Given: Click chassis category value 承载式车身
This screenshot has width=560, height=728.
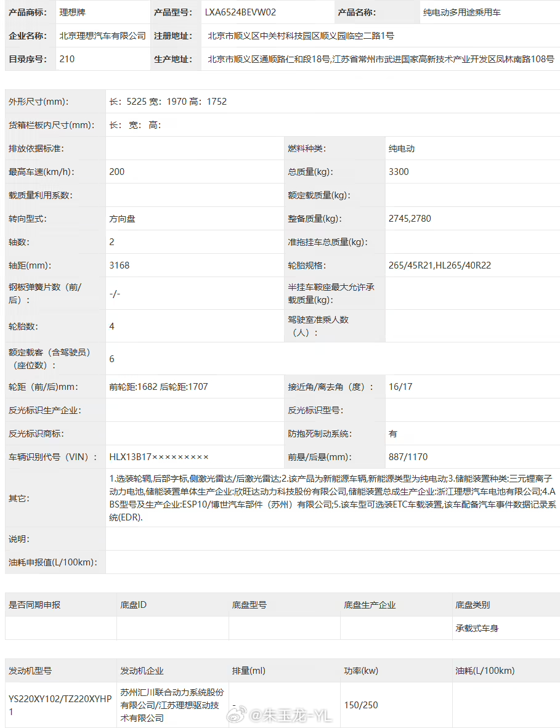Looking at the screenshot, I should [x=477, y=628].
